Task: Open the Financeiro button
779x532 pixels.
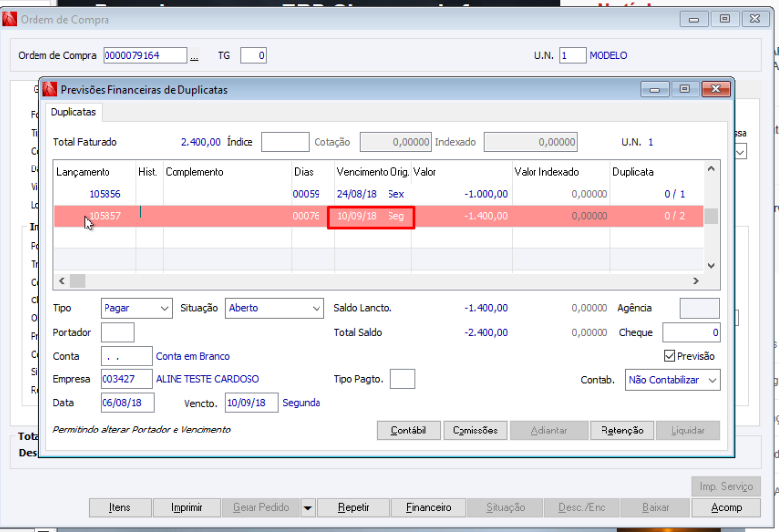Action: 429,507
